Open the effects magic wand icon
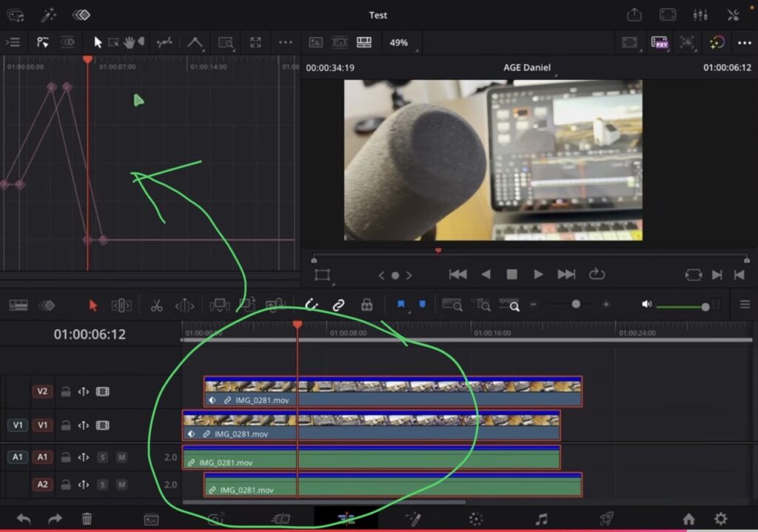 point(48,15)
